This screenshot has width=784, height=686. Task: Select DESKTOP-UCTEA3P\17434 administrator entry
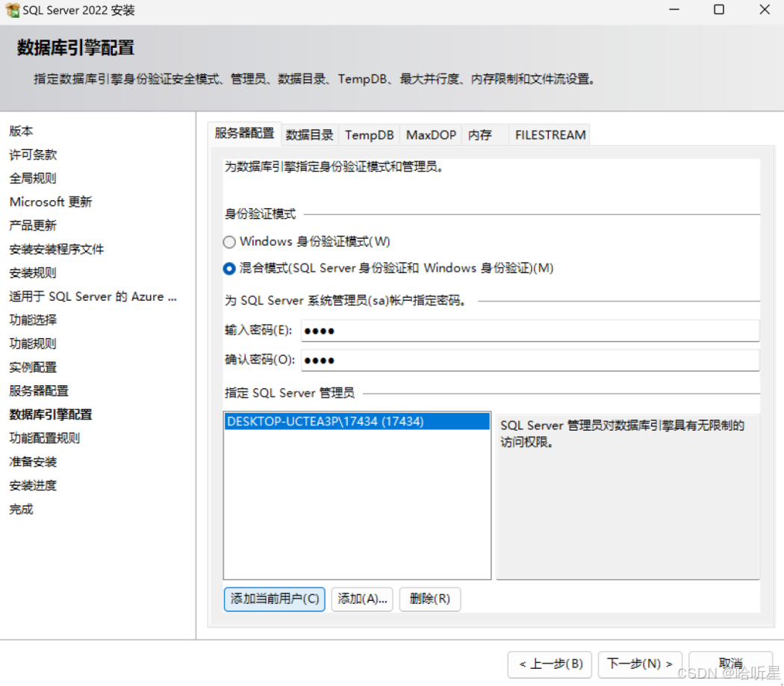pos(357,422)
